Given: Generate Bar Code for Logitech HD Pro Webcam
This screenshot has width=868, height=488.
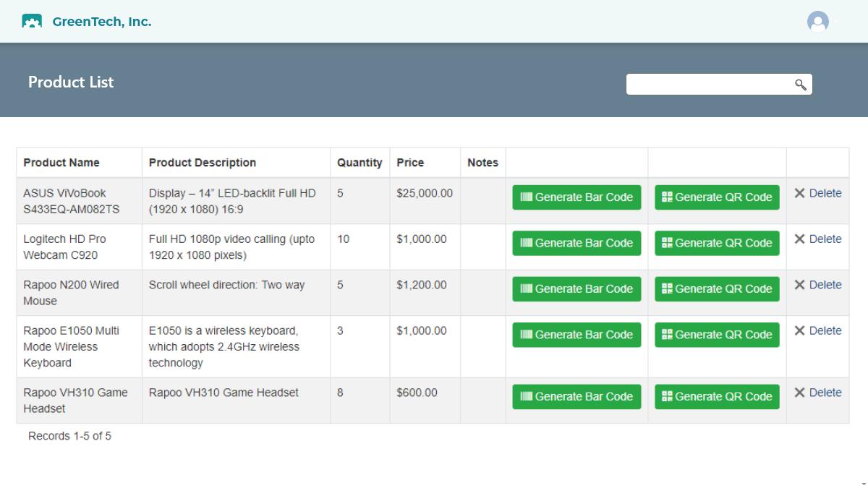Looking at the screenshot, I should [576, 243].
